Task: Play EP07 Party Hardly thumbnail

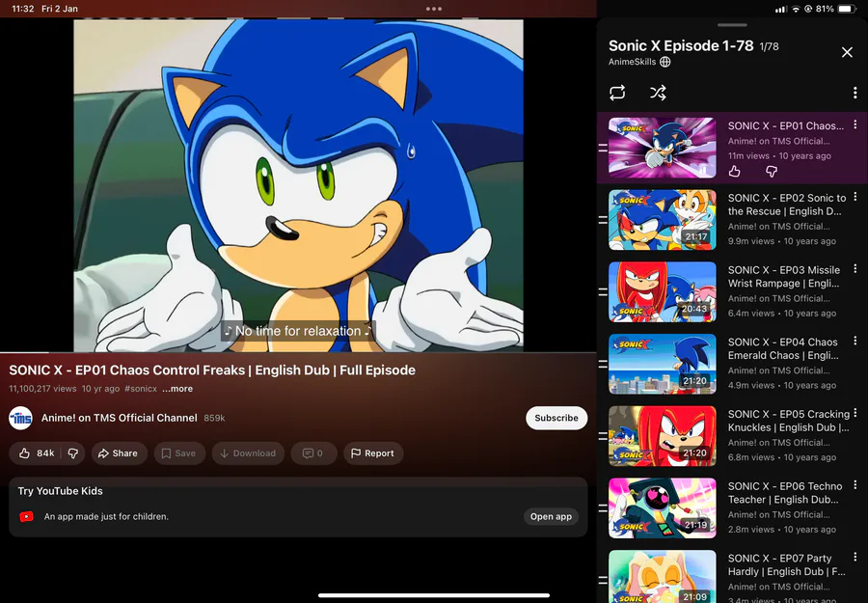Action: coord(662,576)
